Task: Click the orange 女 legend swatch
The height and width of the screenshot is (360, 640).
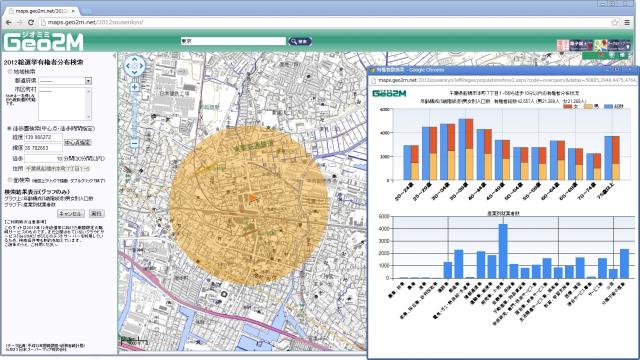Action: click(568, 107)
